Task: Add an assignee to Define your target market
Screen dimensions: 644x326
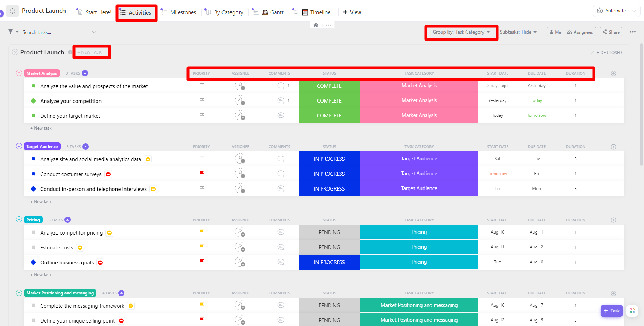Action: tap(241, 115)
